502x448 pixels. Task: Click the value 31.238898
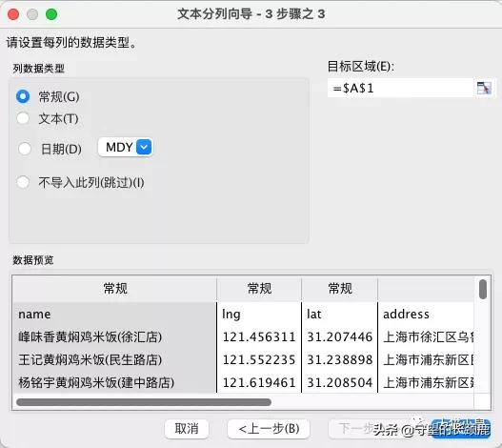340,360
